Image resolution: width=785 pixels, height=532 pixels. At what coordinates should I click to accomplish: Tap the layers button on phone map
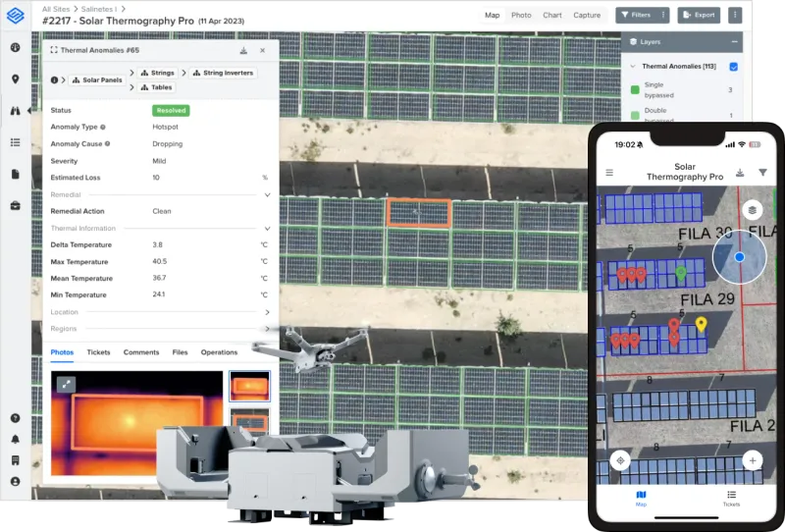pyautogui.click(x=752, y=210)
